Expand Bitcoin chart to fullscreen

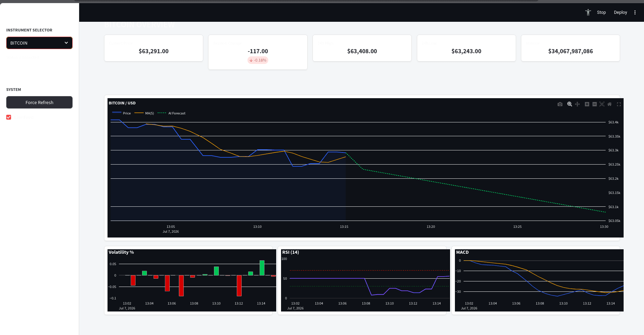619,104
